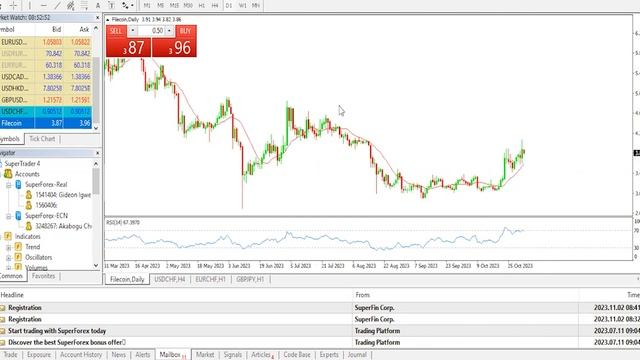Viewport: 640px width, 360px height.
Task: Select the trendline drawing tool
Action: coord(57,5)
